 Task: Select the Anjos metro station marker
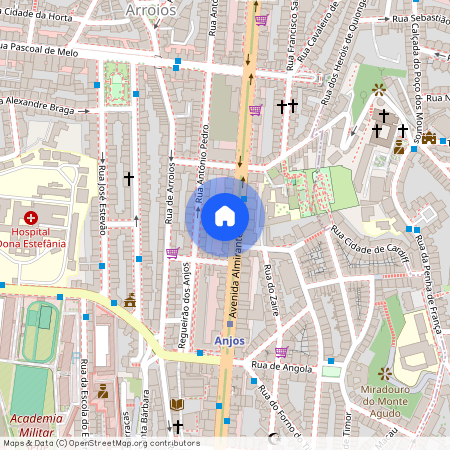[230, 324]
